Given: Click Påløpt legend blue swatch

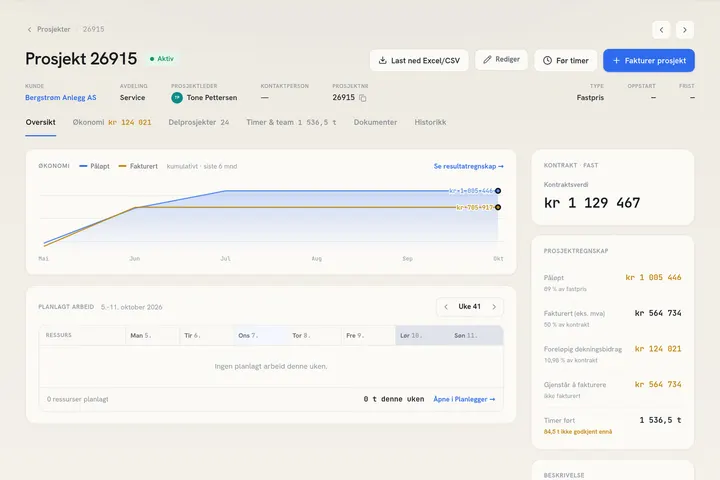Looking at the screenshot, I should click(83, 166).
